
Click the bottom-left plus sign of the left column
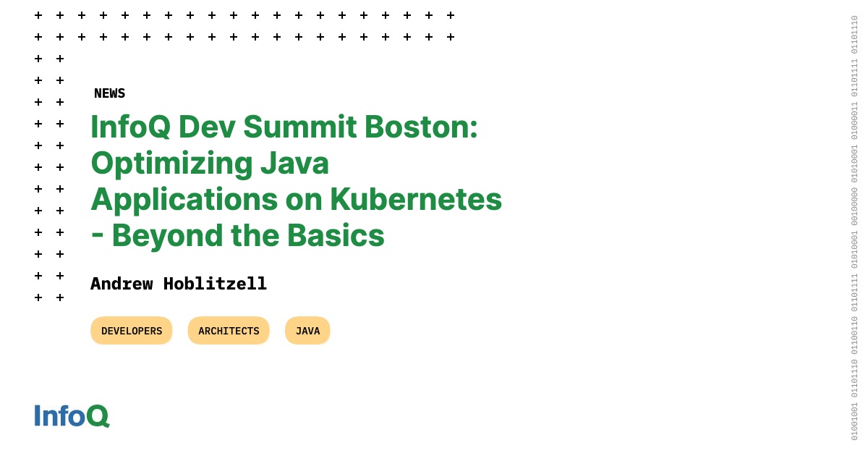click(x=38, y=297)
